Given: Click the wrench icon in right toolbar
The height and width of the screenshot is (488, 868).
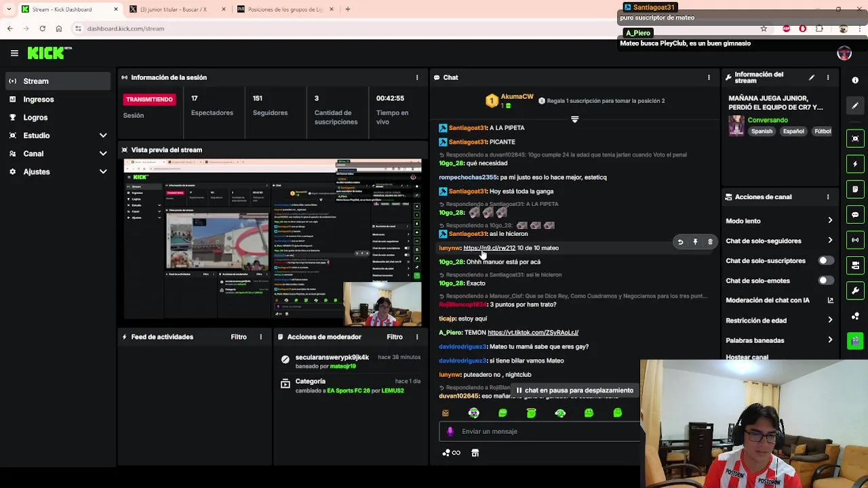Looking at the screenshot, I should click(x=855, y=291).
